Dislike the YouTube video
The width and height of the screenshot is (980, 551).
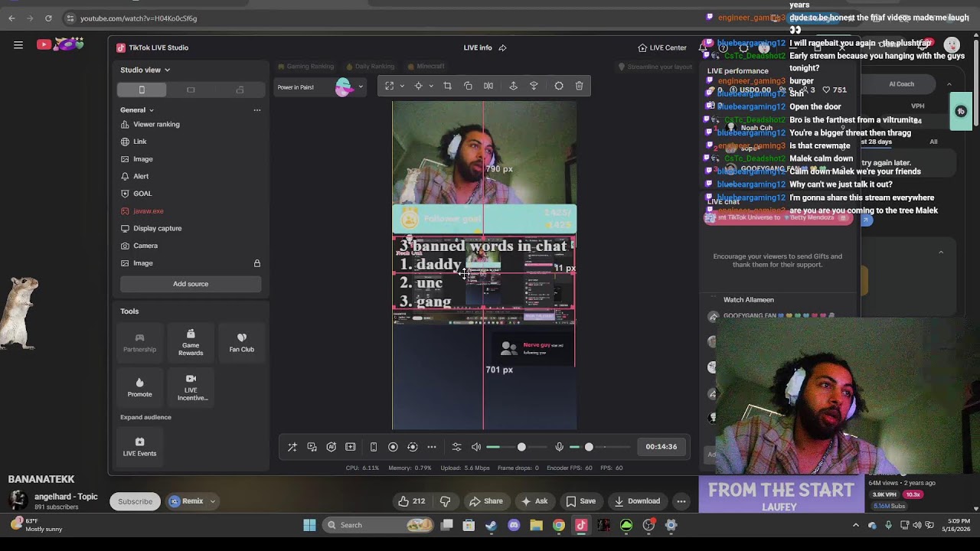coord(445,501)
